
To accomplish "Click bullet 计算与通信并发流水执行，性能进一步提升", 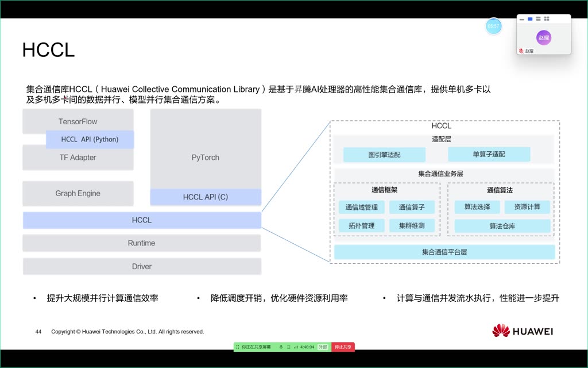I will click(x=478, y=298).
